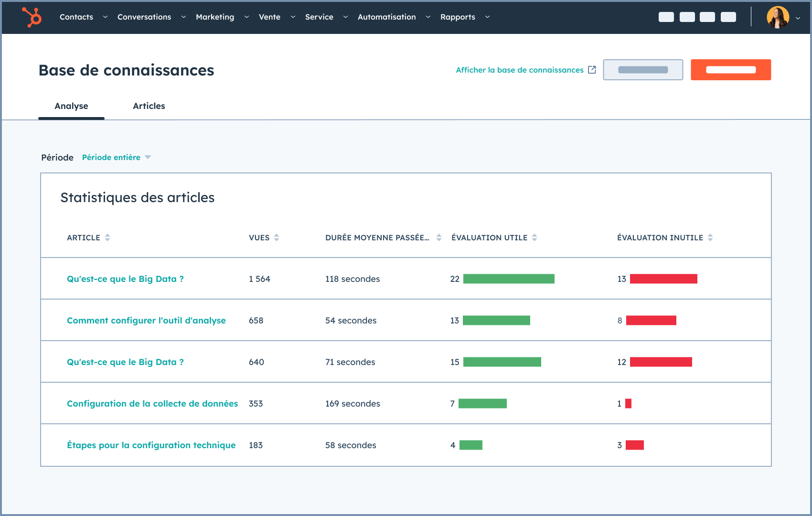This screenshot has height=516, width=812.
Task: Sort the ARTICLE column
Action: click(x=107, y=237)
